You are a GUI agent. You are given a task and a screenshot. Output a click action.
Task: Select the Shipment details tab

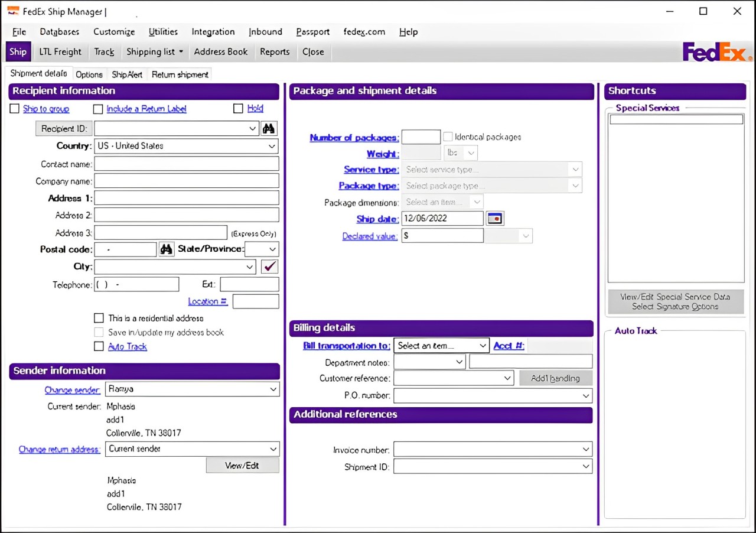(x=38, y=73)
